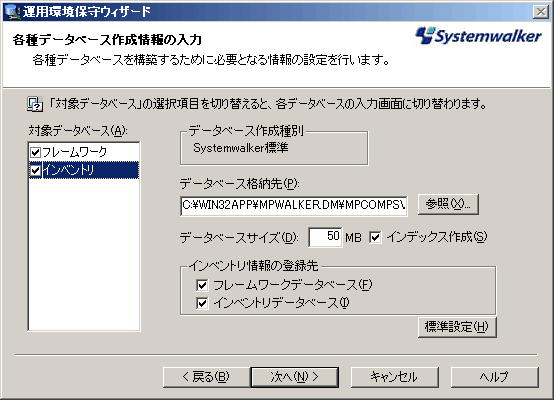Click the データベース格納先(P): label
This screenshot has width=554, height=400.
coord(240,184)
